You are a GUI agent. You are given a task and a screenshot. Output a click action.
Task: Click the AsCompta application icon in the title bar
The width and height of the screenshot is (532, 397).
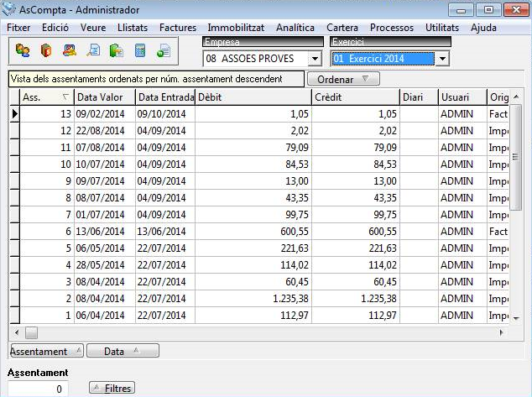tap(8, 9)
